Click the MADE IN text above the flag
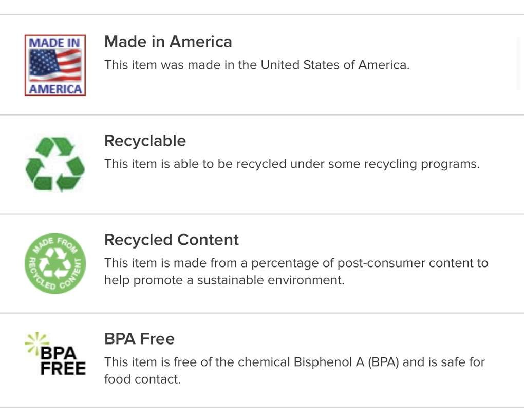Screen dimensions: 524x420 point(55,43)
